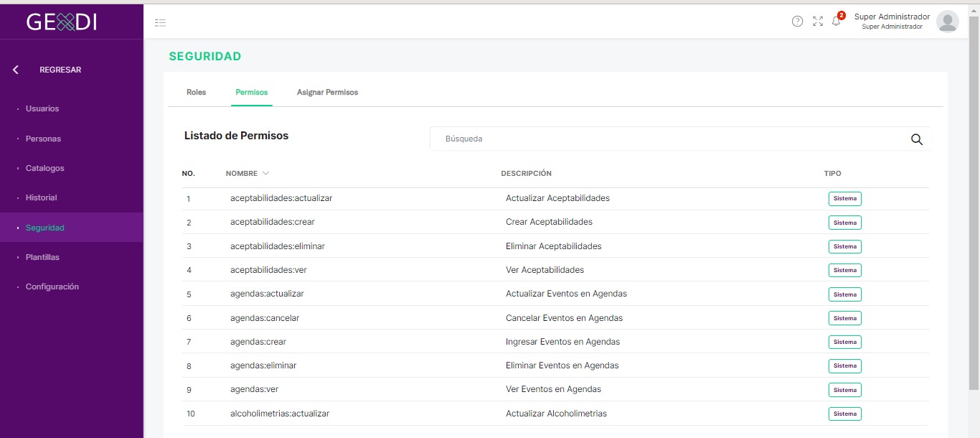Click description Ingresar Eventos en Agendas

pyautogui.click(x=562, y=342)
